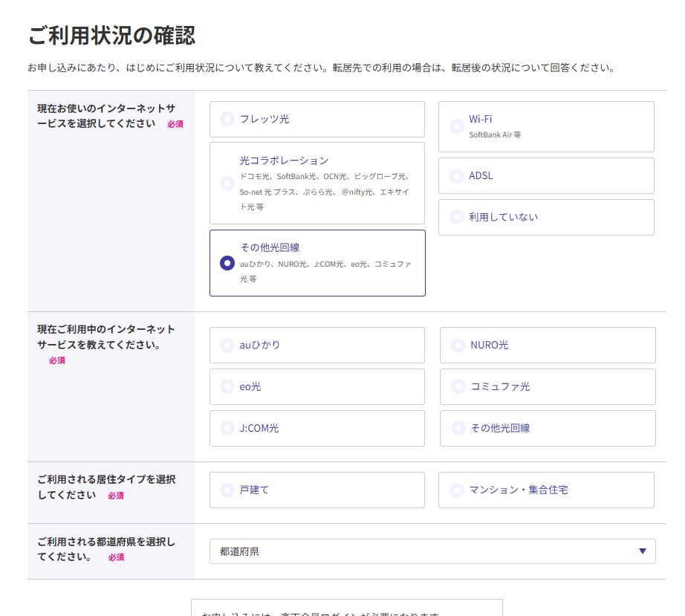Image resolution: width=685 pixels, height=616 pixels.
Task: Pick eo光 from provider options
Action: 316,386
